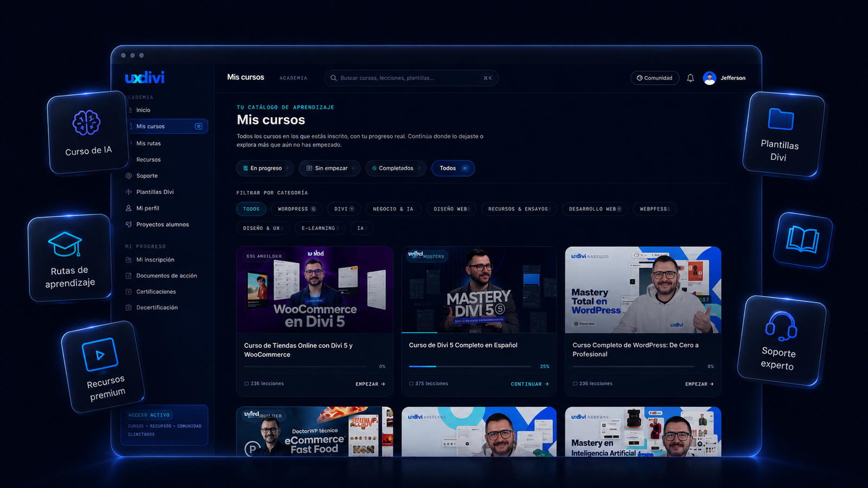The height and width of the screenshot is (488, 868).
Task: Toggle the DISEÑO & UX category chip
Action: [x=263, y=228]
